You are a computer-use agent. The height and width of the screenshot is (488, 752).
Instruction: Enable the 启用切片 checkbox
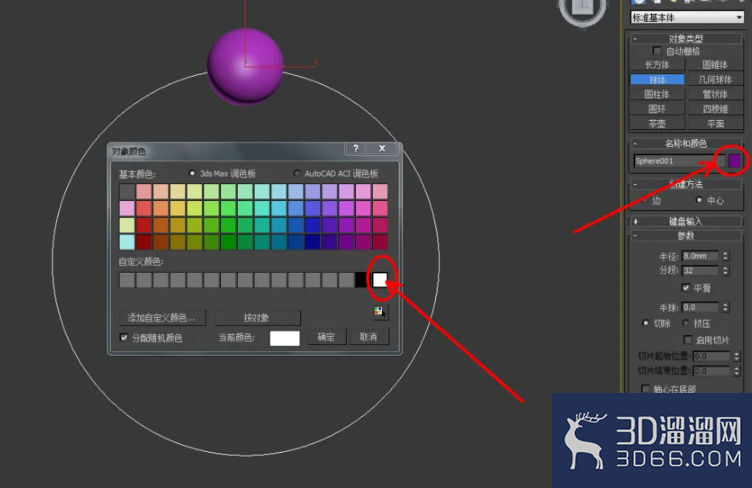pos(688,339)
